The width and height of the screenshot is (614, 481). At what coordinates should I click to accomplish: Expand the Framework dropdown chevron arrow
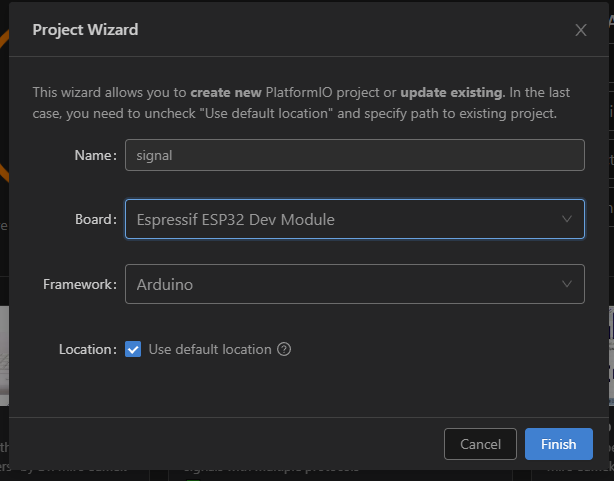tap(567, 284)
